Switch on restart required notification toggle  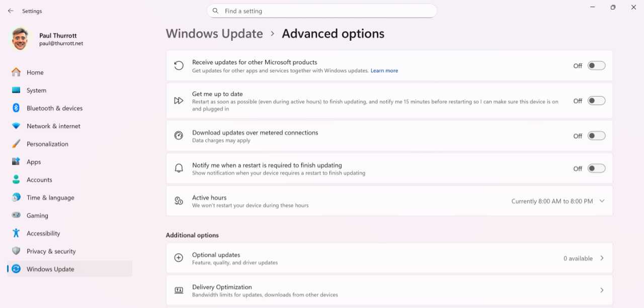(596, 169)
